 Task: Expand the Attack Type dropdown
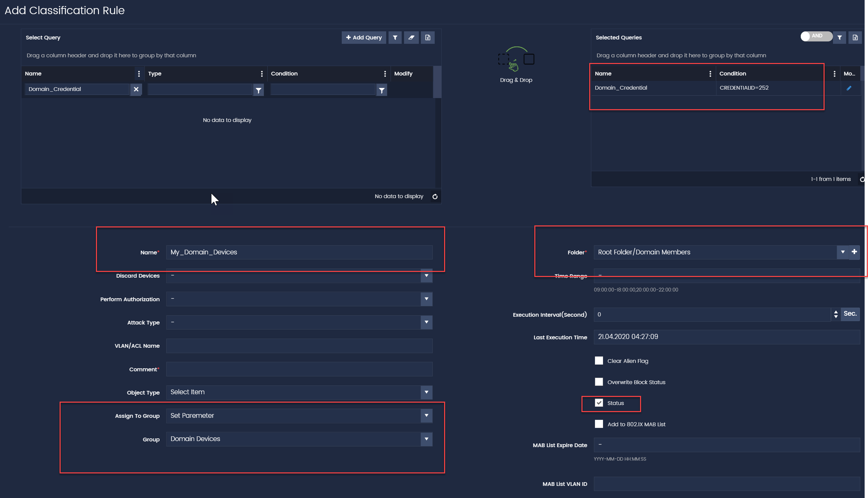427,322
